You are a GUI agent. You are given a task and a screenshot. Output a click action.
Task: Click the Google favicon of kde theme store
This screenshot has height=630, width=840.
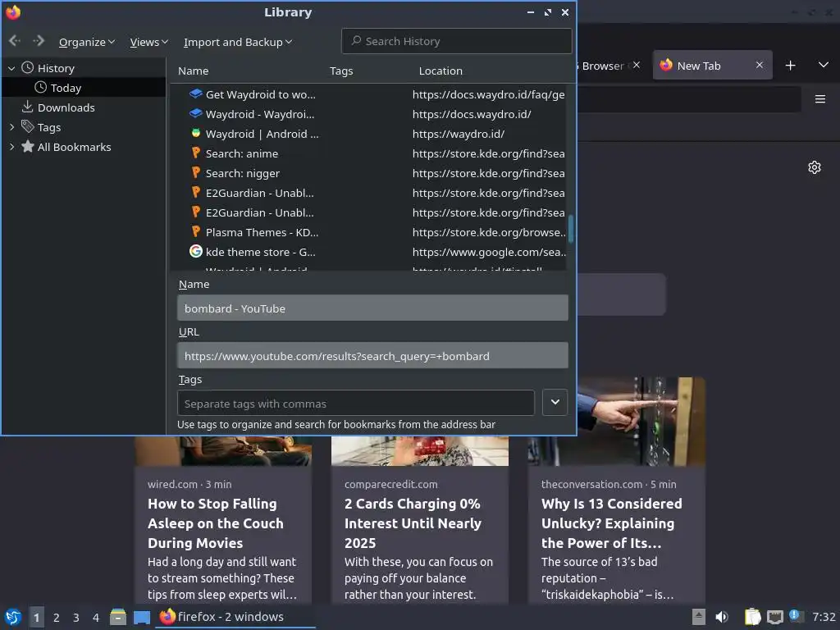click(x=196, y=251)
